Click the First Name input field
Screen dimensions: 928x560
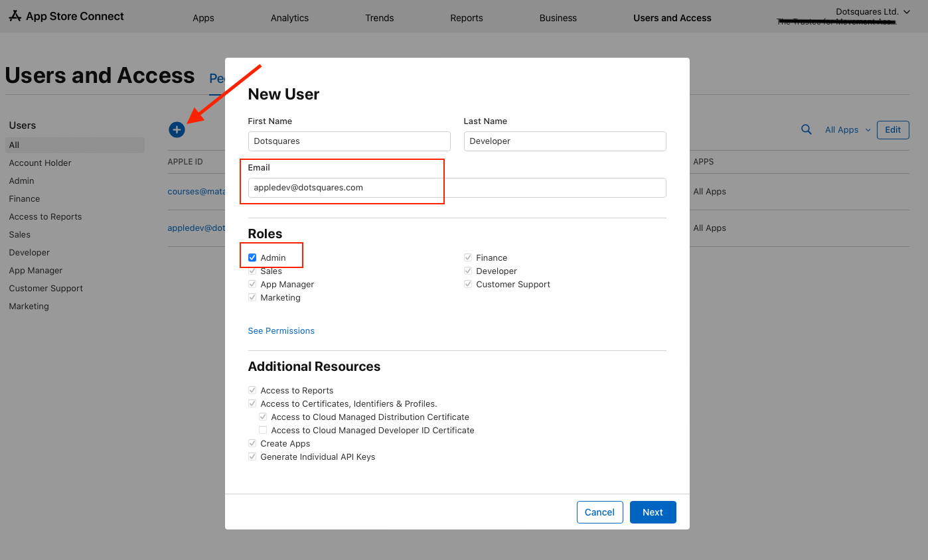(349, 141)
